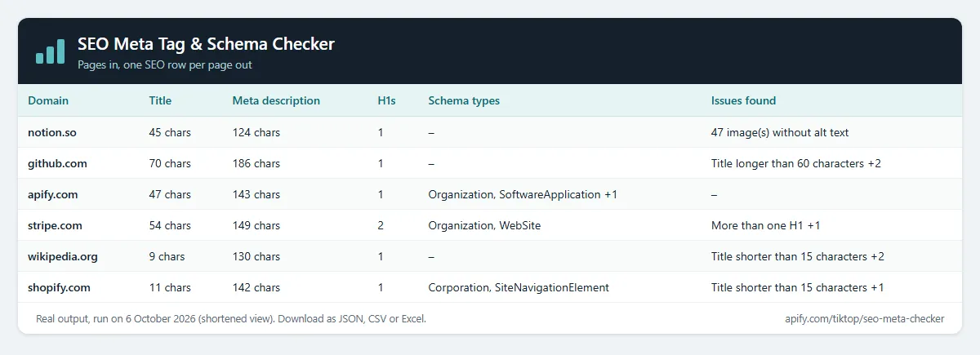The image size is (980, 355).
Task: Click the '143 chars' meta description for apify.com
Action: 256,194
